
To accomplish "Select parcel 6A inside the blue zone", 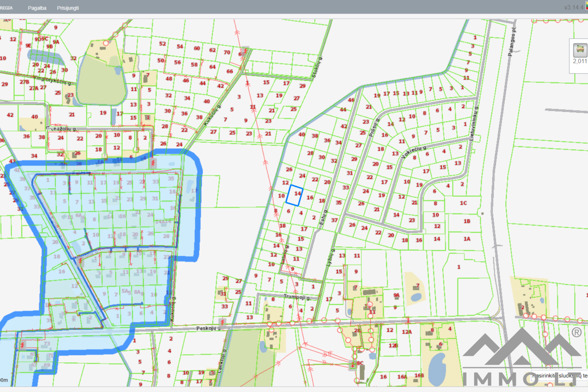I will [79, 215].
